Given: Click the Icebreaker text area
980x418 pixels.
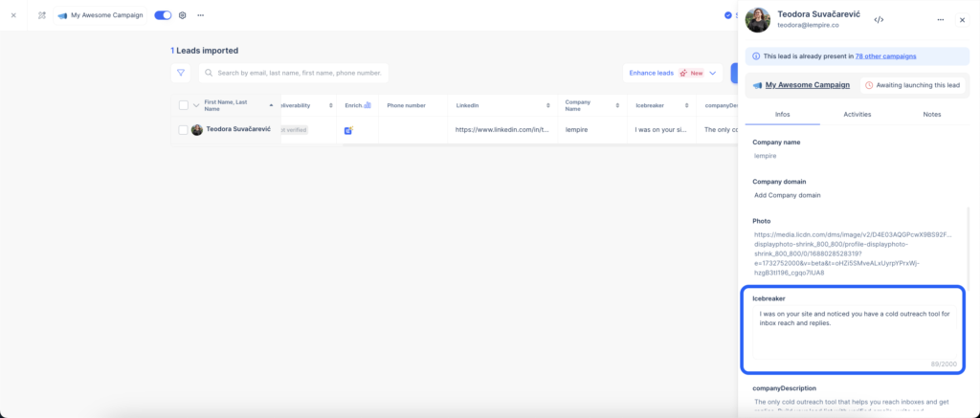Looking at the screenshot, I should (853, 333).
